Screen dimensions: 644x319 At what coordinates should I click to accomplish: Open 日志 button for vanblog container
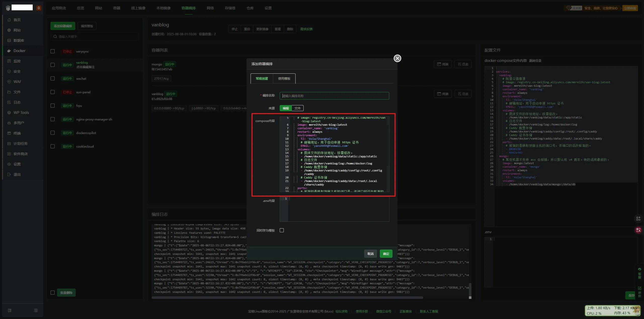[463, 94]
